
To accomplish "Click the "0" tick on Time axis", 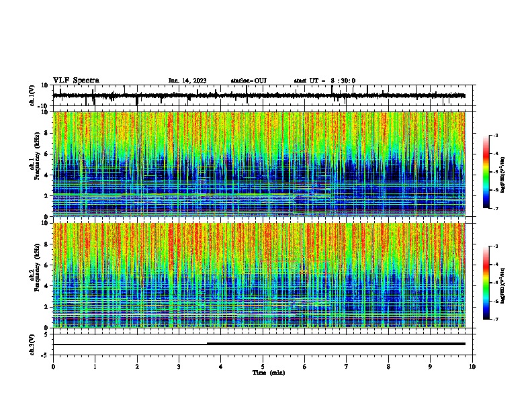I will coord(53,367).
